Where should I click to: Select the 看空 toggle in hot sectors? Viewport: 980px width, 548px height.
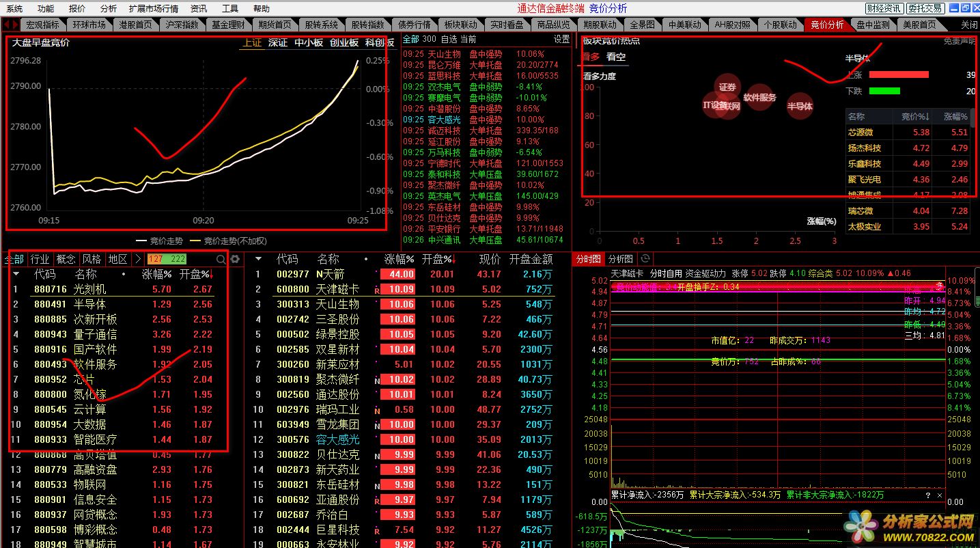[616, 57]
